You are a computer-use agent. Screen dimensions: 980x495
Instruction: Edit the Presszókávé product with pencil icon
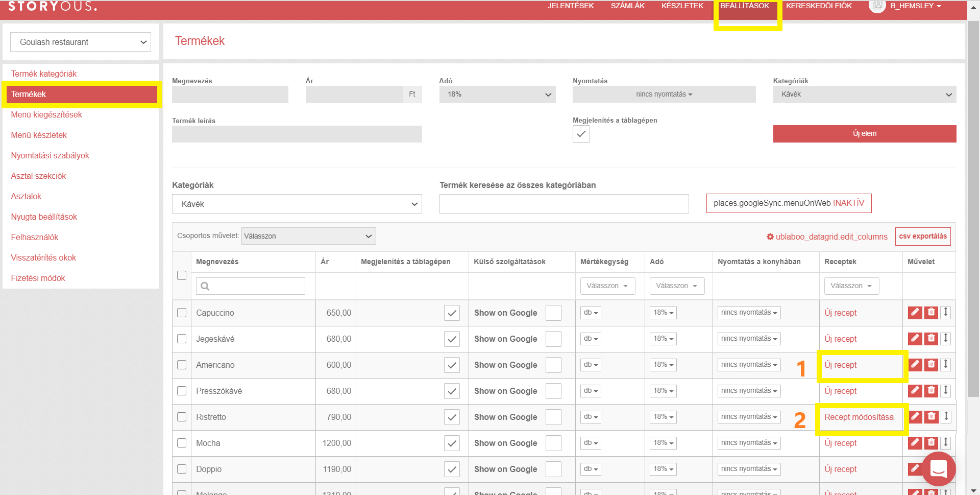(915, 391)
